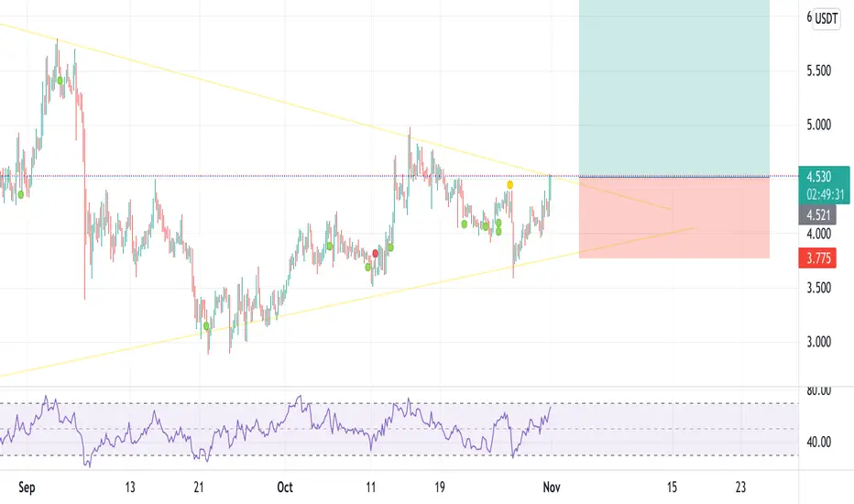Screen dimensions: 854x504
Task: Click the 13 date label on the time axis
Action: (129, 488)
